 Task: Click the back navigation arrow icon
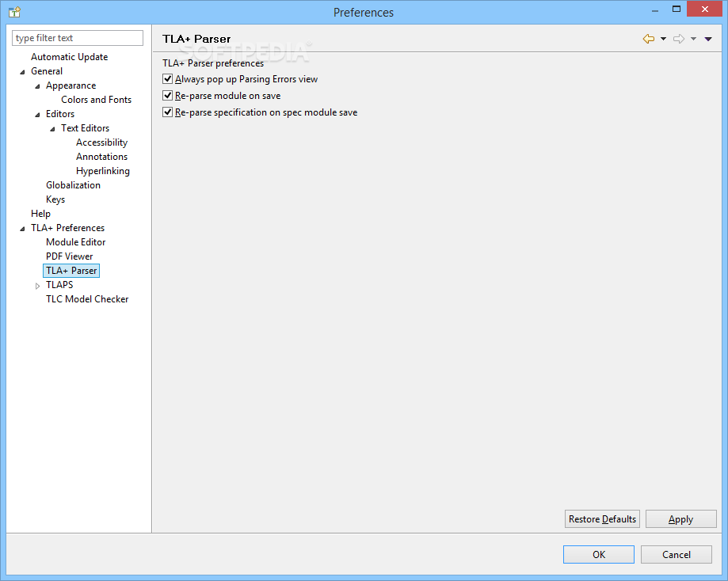pos(649,39)
